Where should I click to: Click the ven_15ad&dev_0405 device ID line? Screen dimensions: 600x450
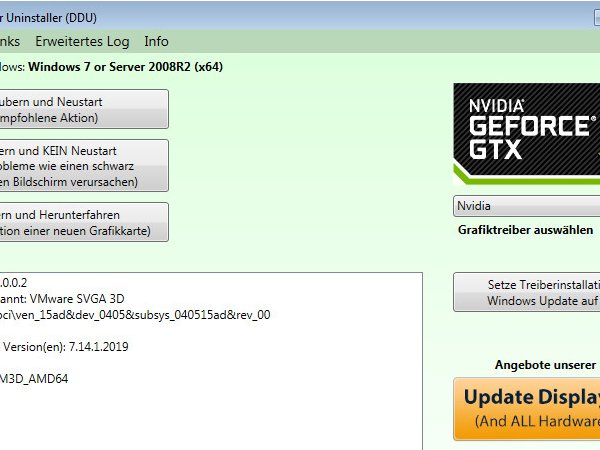(135, 315)
